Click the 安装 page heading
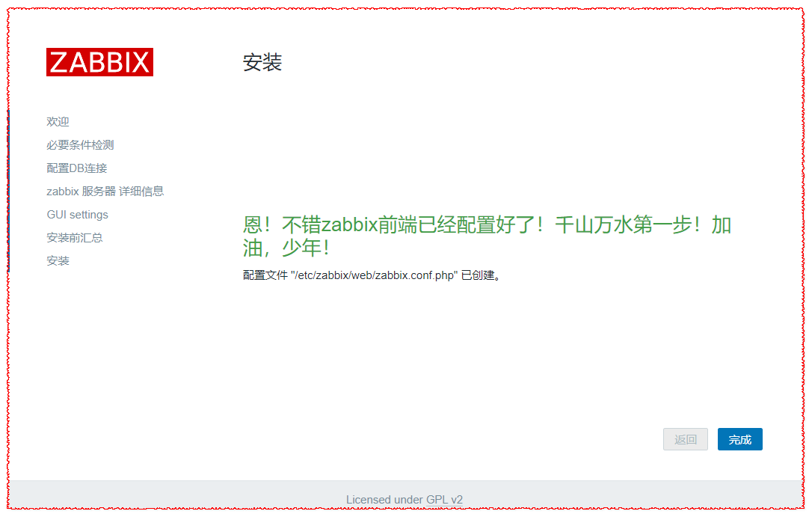Viewport: 812px width, 517px height. 262,63
